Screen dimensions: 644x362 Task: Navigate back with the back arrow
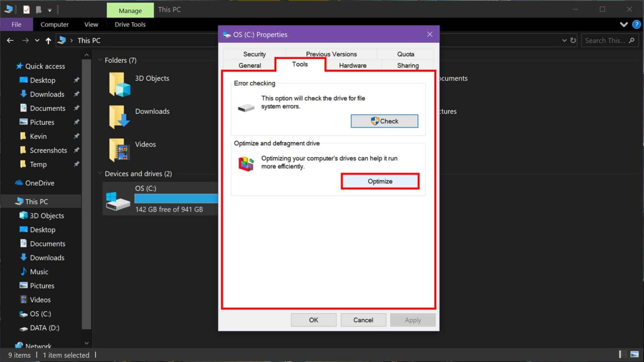pyautogui.click(x=10, y=40)
